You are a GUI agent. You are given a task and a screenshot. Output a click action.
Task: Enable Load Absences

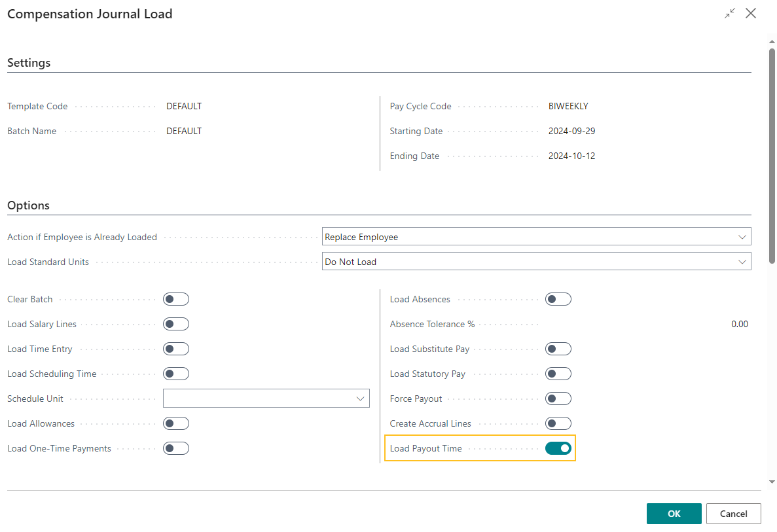[558, 298]
